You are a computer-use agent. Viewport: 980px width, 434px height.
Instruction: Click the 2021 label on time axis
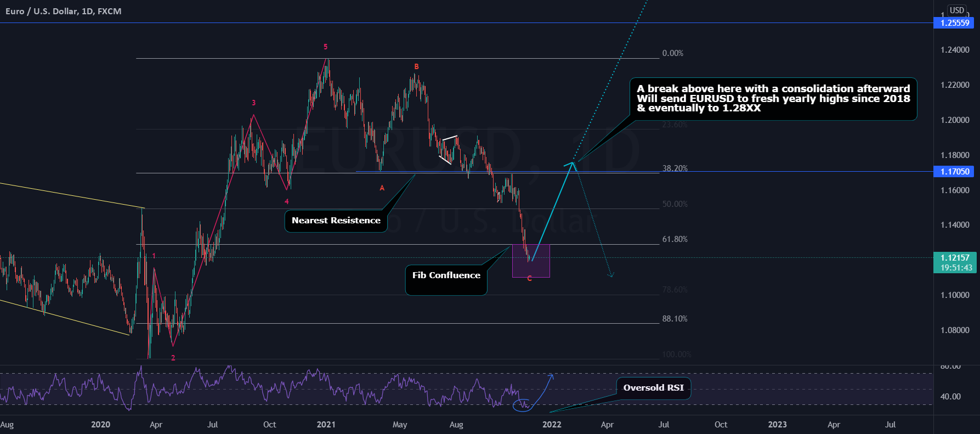pos(326,425)
